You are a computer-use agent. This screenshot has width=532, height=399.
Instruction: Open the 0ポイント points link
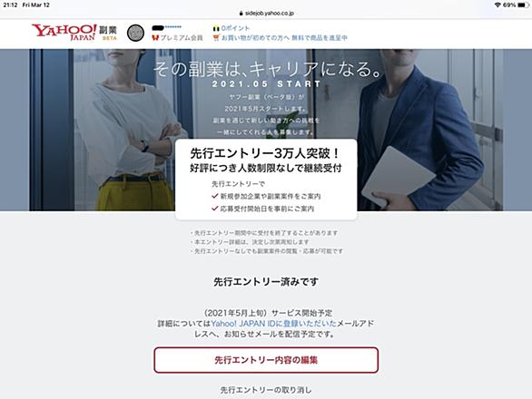[235, 28]
